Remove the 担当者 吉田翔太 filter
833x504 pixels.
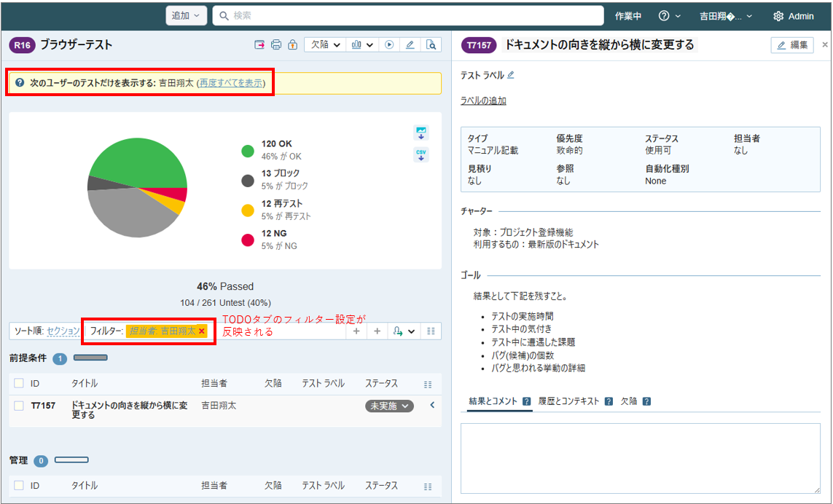coord(202,331)
